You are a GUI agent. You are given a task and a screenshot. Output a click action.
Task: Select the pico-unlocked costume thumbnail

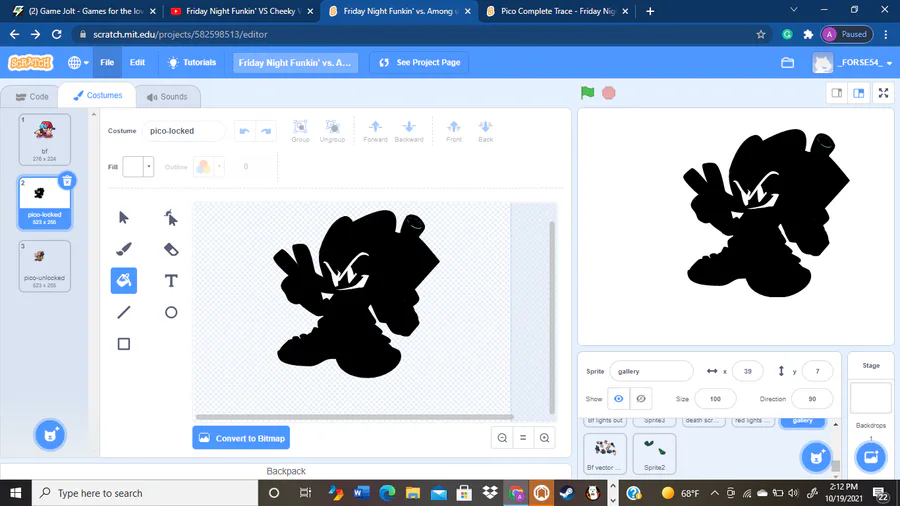(45, 266)
